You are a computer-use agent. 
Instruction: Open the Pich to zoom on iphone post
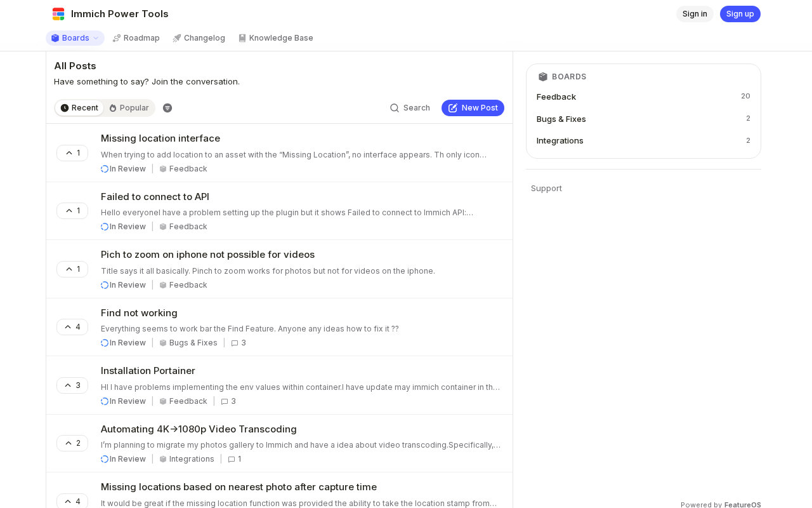click(x=207, y=255)
